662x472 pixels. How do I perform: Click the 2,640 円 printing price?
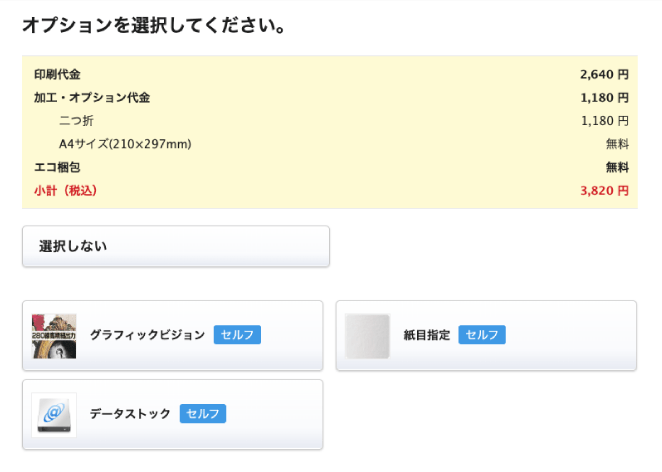[604, 74]
